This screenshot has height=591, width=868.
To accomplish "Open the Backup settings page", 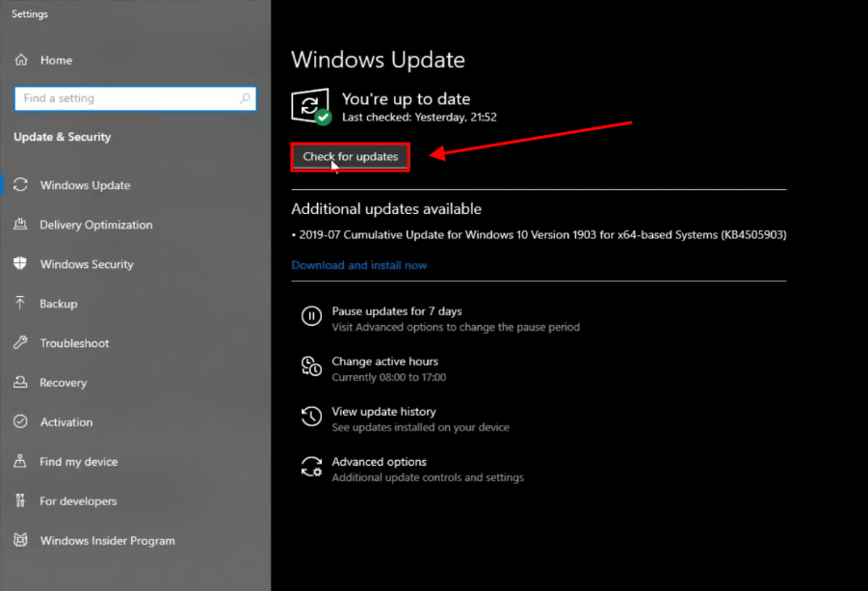I will click(x=58, y=304).
